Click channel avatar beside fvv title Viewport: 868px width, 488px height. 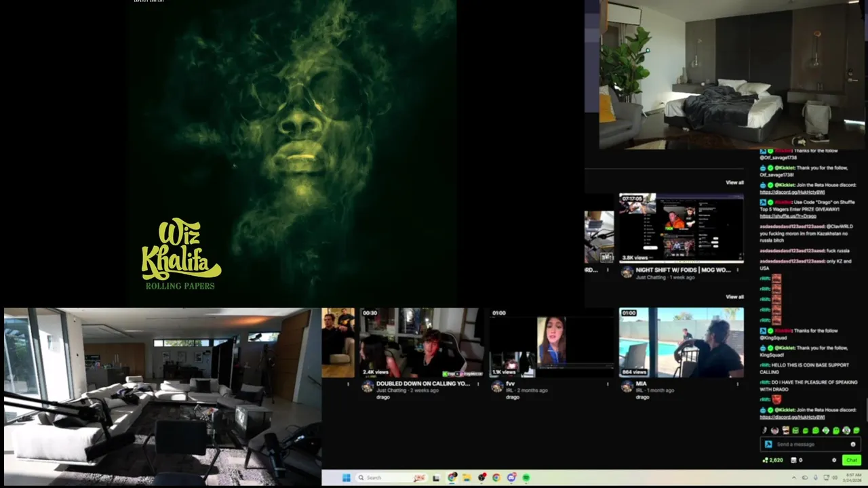[497, 386]
